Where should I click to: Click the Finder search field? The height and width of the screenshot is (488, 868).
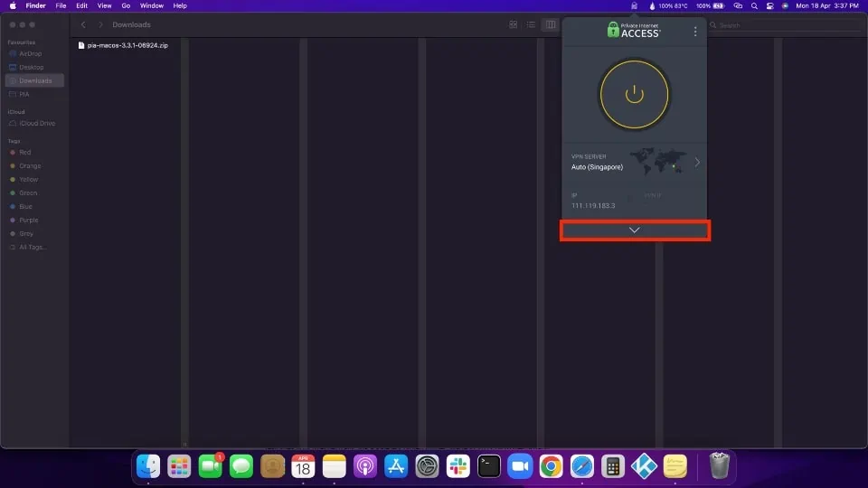click(778, 25)
